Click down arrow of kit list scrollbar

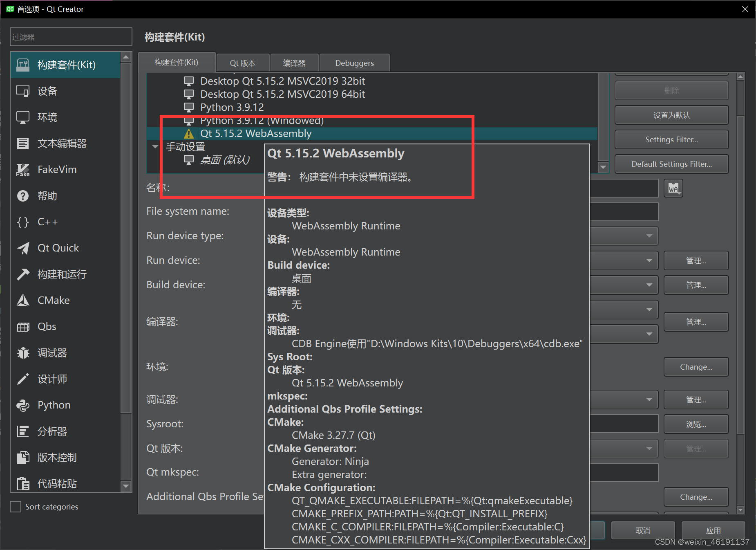pos(603,167)
